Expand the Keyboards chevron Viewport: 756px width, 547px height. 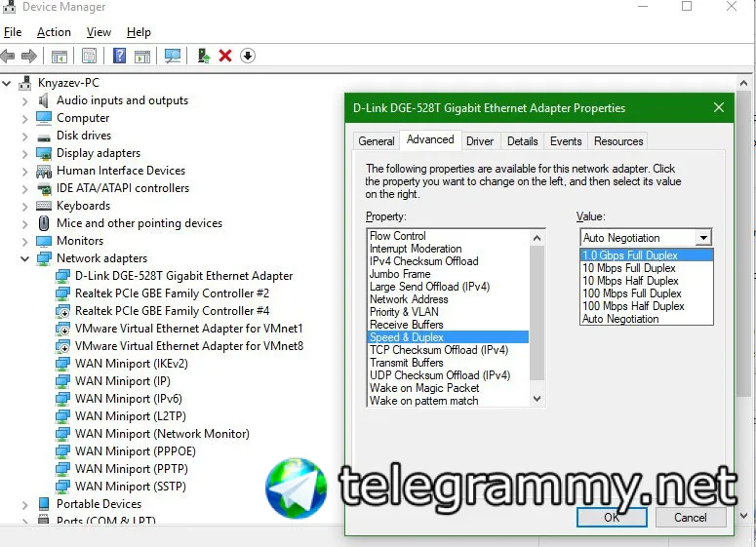(x=24, y=207)
